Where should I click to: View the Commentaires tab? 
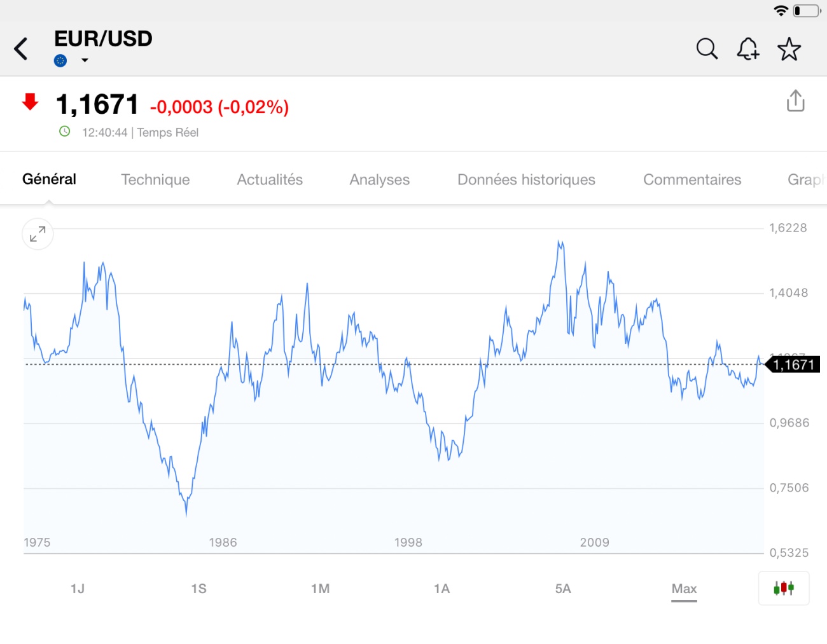click(x=692, y=180)
